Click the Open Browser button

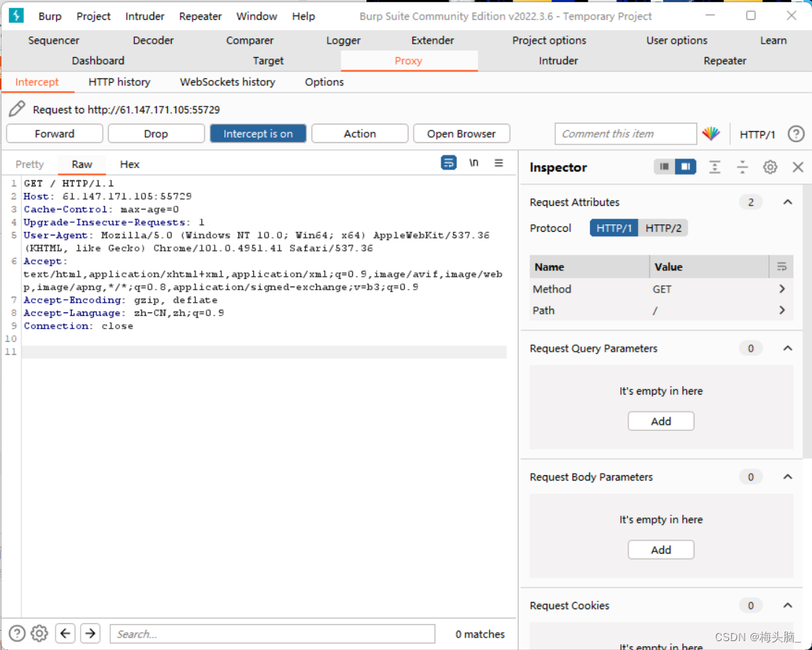coord(461,133)
